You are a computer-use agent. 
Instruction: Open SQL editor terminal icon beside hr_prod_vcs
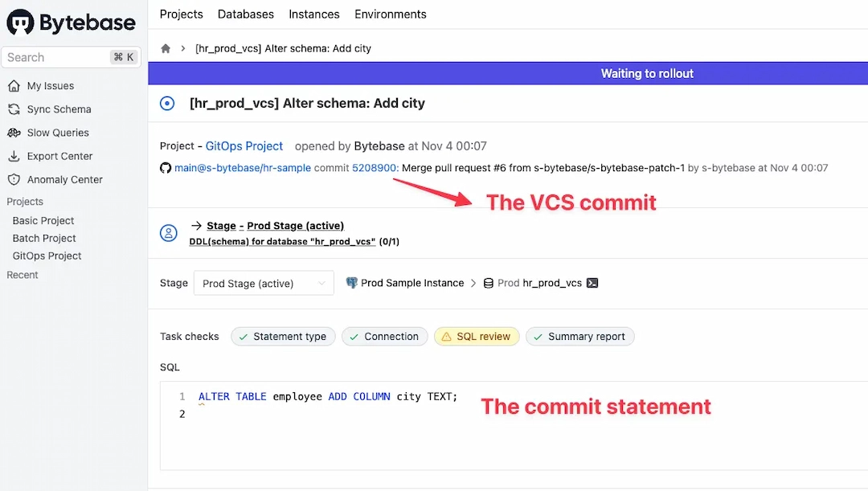click(592, 283)
